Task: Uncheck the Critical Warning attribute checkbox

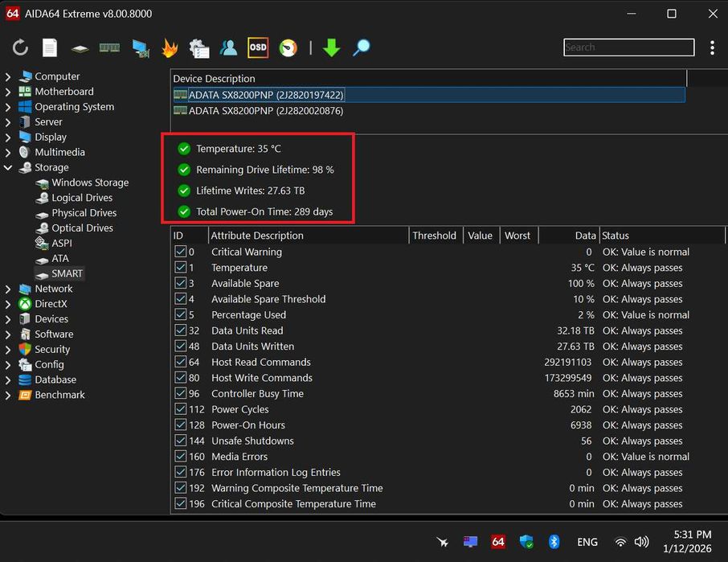Action: (x=181, y=252)
